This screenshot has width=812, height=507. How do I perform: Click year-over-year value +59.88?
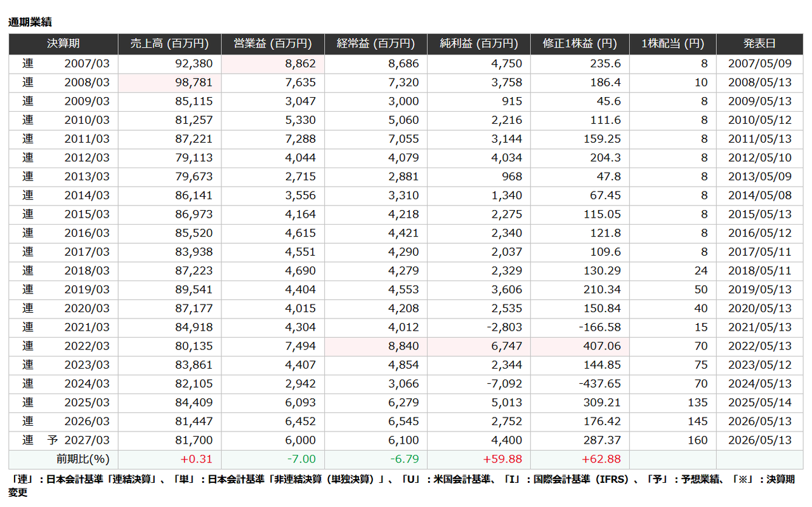504,459
